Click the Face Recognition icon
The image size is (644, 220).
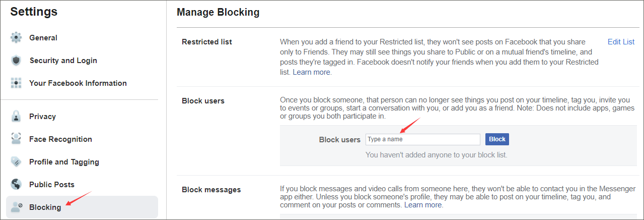click(x=17, y=139)
